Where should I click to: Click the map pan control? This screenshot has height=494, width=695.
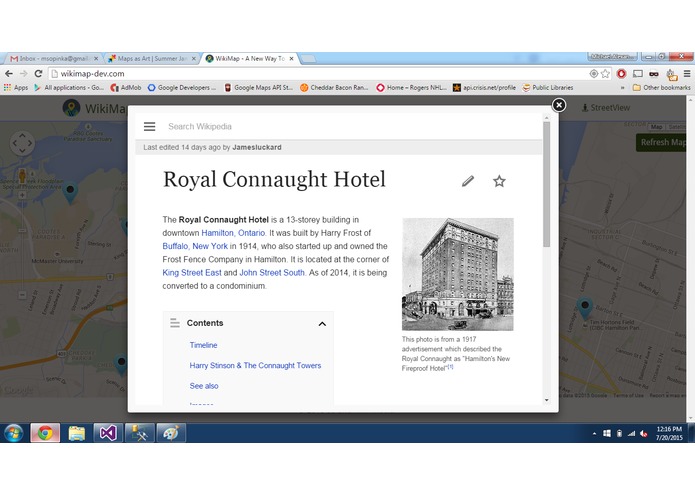[22, 143]
